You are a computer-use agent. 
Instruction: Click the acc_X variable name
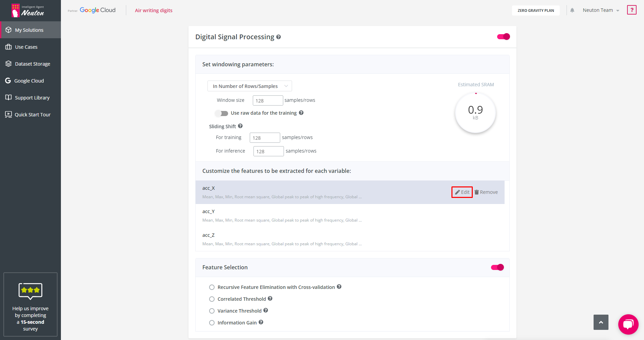(x=208, y=188)
